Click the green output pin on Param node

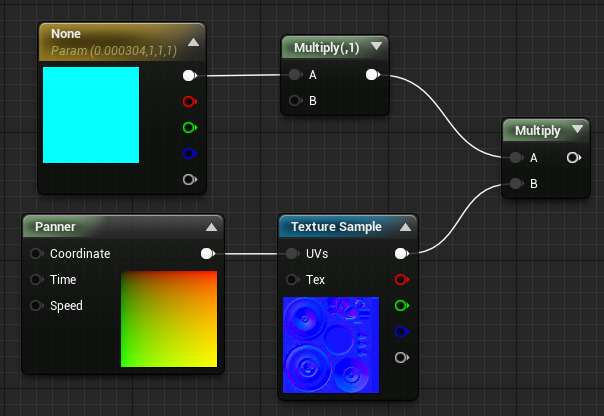click(x=188, y=127)
